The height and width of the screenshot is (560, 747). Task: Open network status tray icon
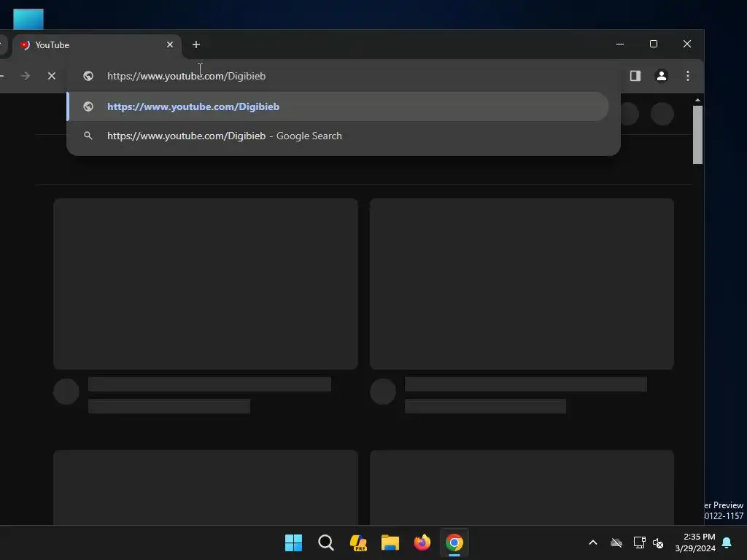639,542
